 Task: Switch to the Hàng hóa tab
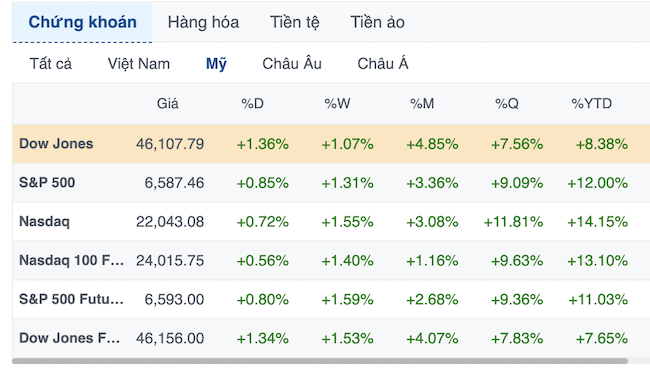click(203, 22)
